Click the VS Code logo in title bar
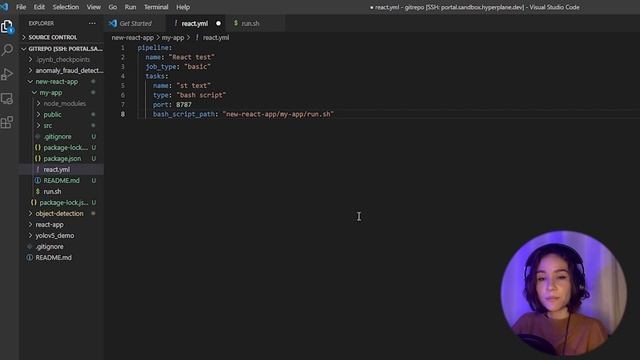 [x=4, y=7]
